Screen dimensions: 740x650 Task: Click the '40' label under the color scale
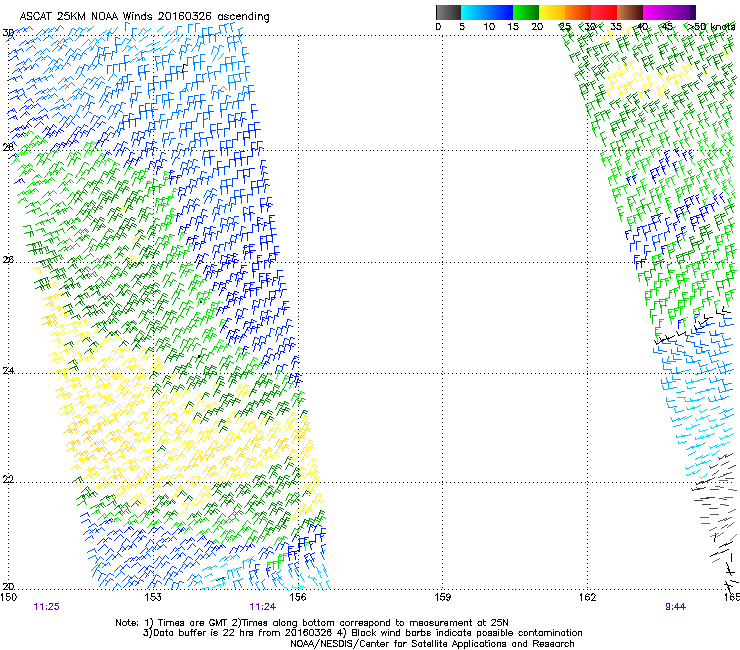642,27
